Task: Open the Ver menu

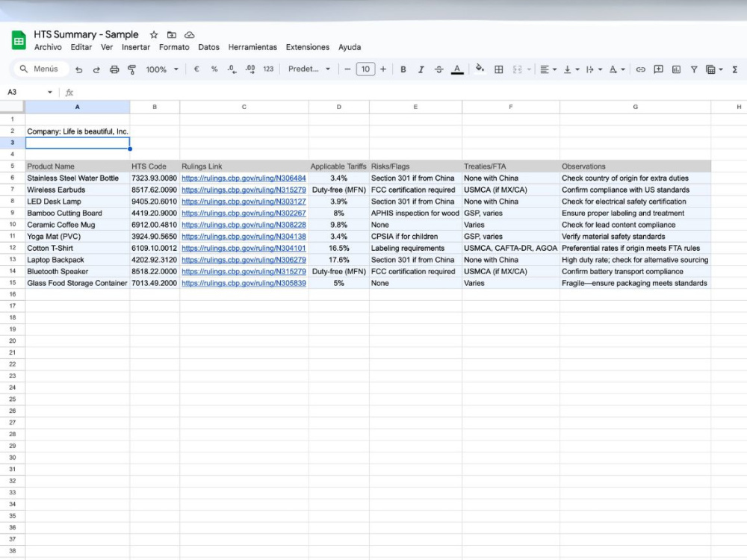Action: click(107, 47)
